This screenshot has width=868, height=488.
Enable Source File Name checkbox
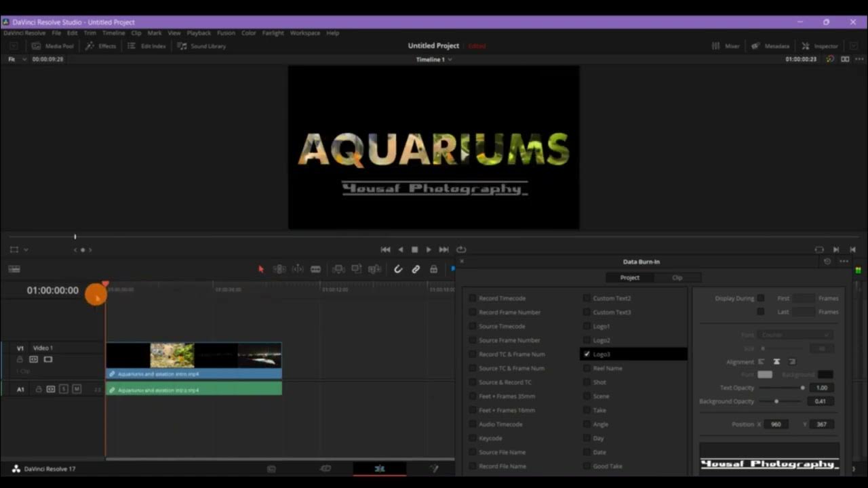pos(473,452)
